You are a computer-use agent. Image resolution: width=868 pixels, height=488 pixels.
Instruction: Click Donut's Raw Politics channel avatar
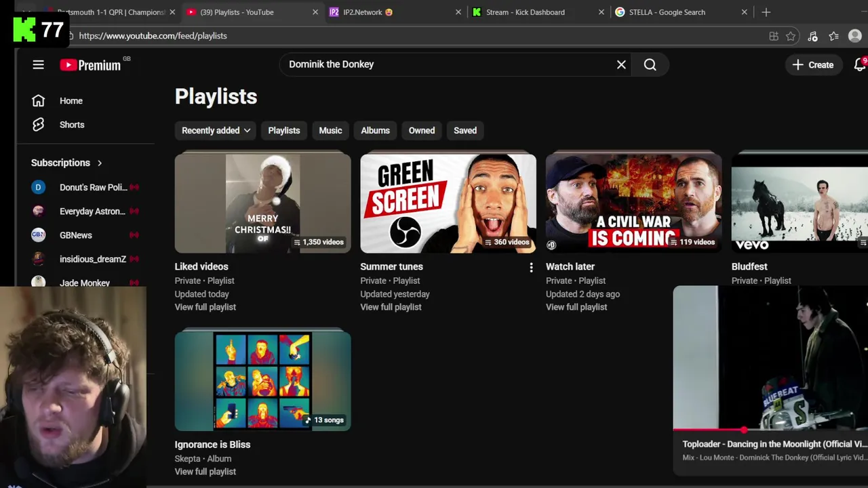tap(38, 187)
